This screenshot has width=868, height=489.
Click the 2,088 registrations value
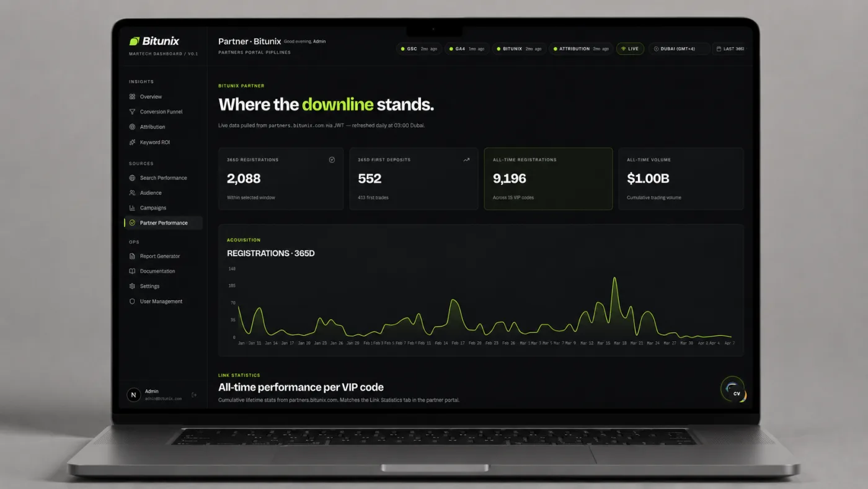[x=244, y=179]
